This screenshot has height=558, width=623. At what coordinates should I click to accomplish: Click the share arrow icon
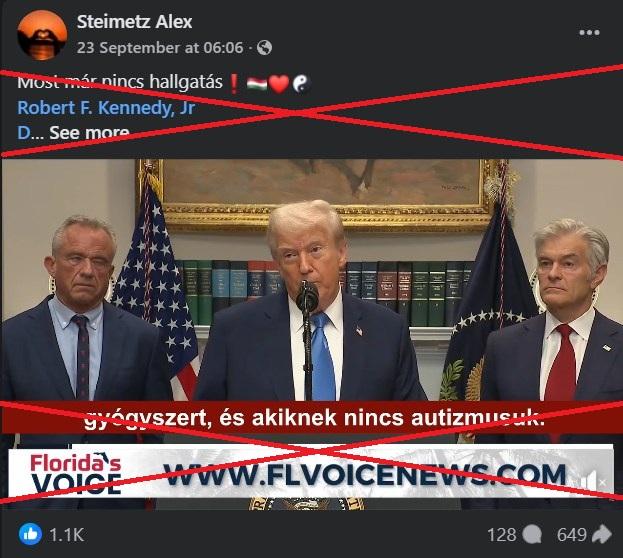[x=602, y=534]
